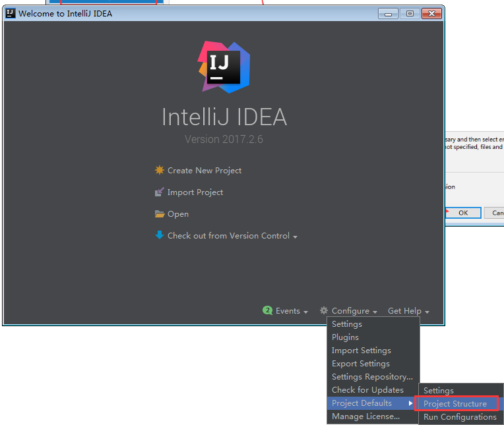
Task: Open an existing project via Open
Action: (177, 214)
